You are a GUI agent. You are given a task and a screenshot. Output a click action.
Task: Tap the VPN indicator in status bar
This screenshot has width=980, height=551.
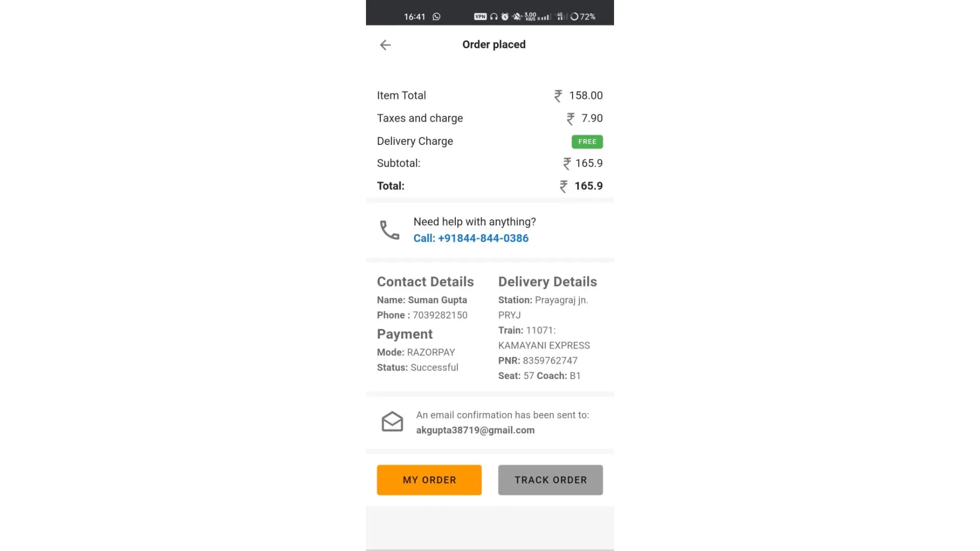coord(480,17)
